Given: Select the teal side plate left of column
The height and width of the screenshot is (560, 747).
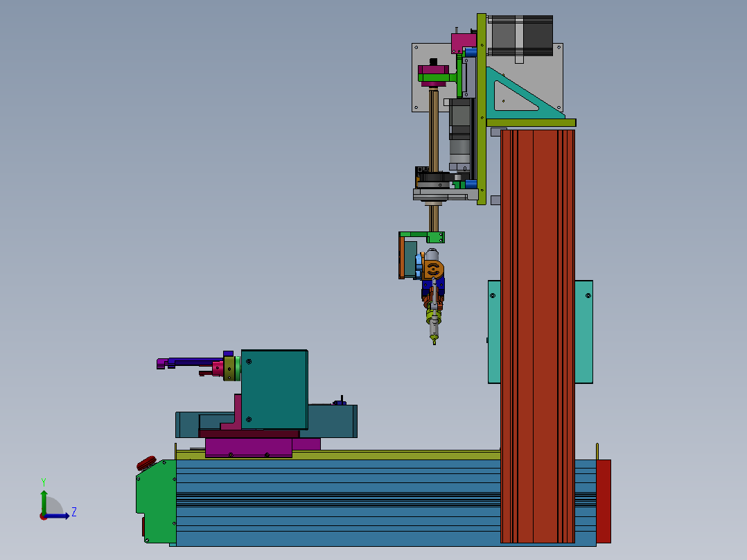Looking at the screenshot, I should point(494,332).
